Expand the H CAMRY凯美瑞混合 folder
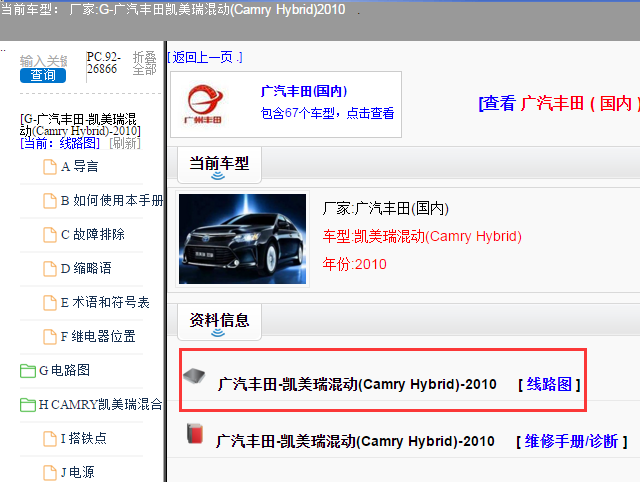This screenshot has width=640, height=482. coord(100,404)
